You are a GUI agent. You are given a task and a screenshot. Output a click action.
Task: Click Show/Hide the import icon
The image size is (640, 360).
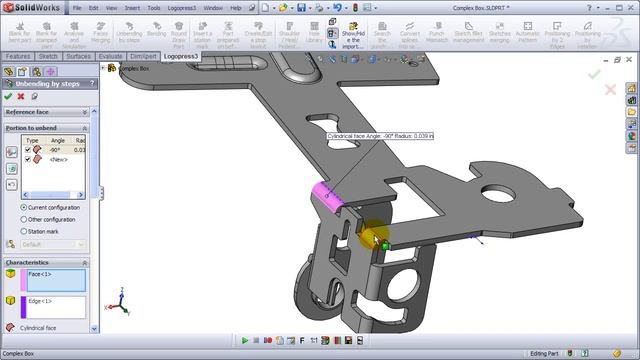(353, 35)
